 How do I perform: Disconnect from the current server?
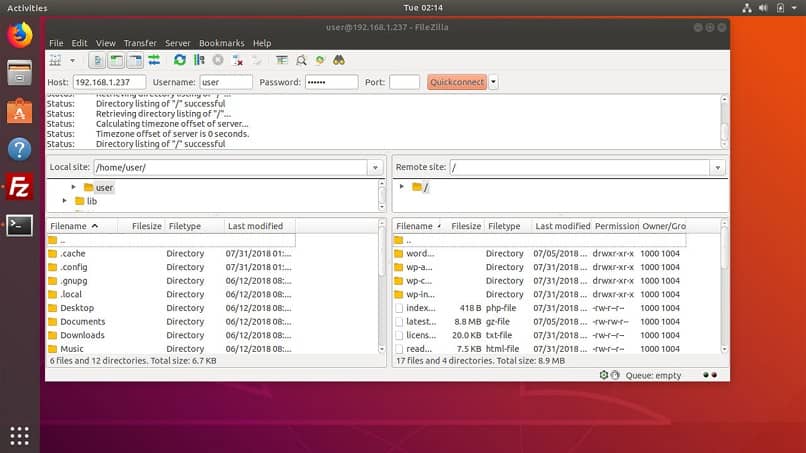[237, 61]
